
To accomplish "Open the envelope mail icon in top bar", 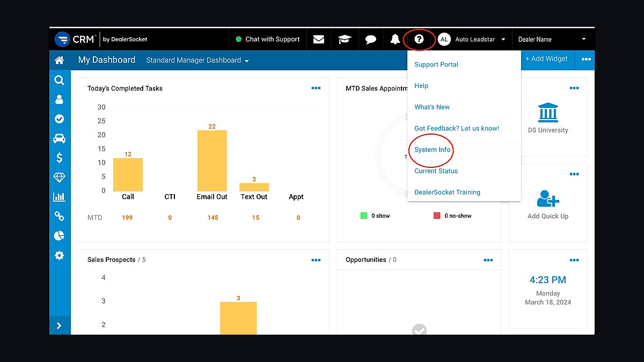I will click(319, 39).
